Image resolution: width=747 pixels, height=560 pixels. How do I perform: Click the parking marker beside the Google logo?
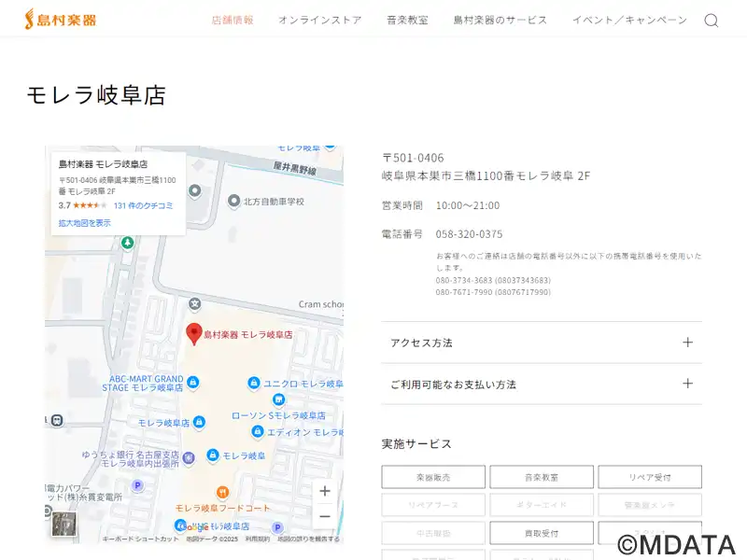click(x=277, y=527)
